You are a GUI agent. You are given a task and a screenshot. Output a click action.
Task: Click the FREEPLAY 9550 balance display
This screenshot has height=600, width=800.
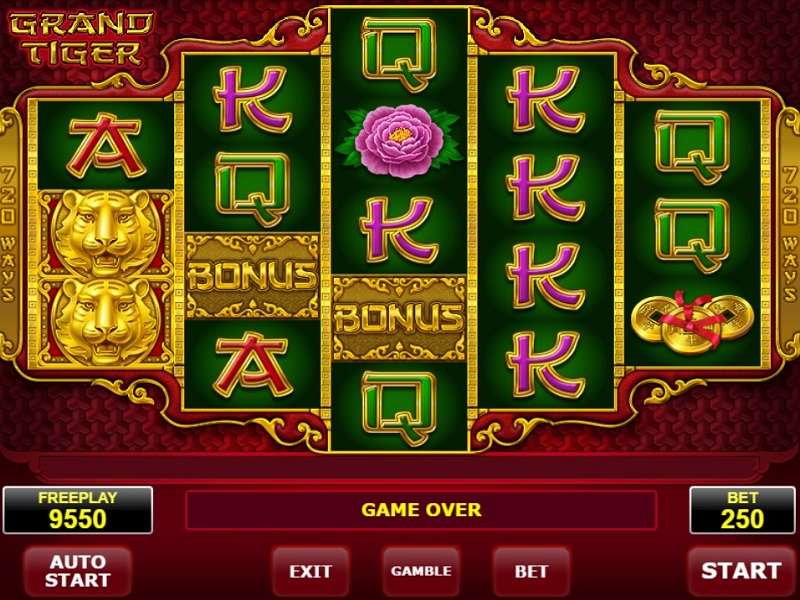coord(78,510)
